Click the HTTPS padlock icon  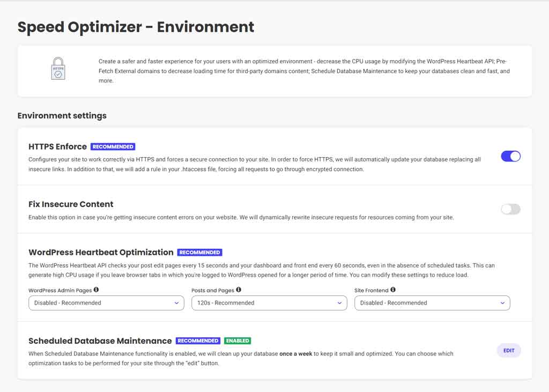pyautogui.click(x=58, y=69)
